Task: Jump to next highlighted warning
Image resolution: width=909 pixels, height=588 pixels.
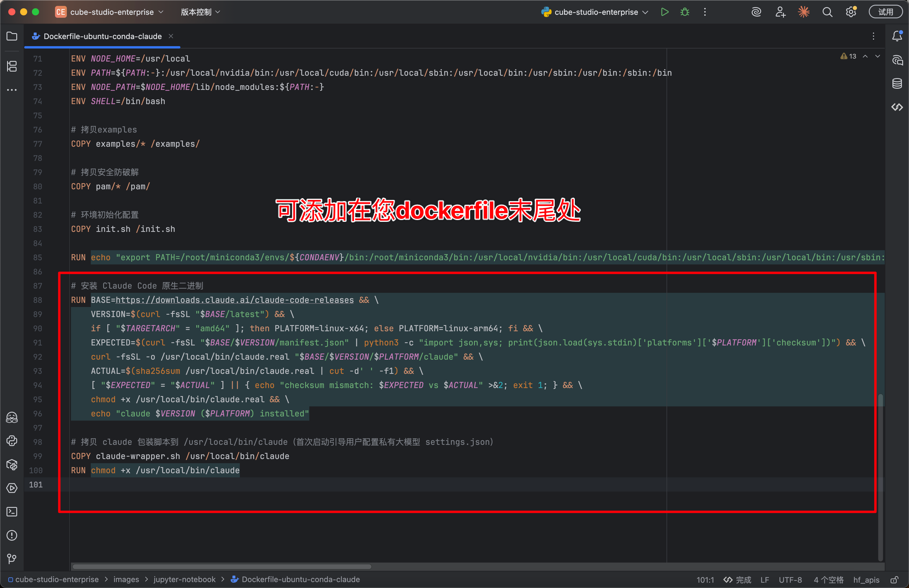Action: [x=877, y=56]
